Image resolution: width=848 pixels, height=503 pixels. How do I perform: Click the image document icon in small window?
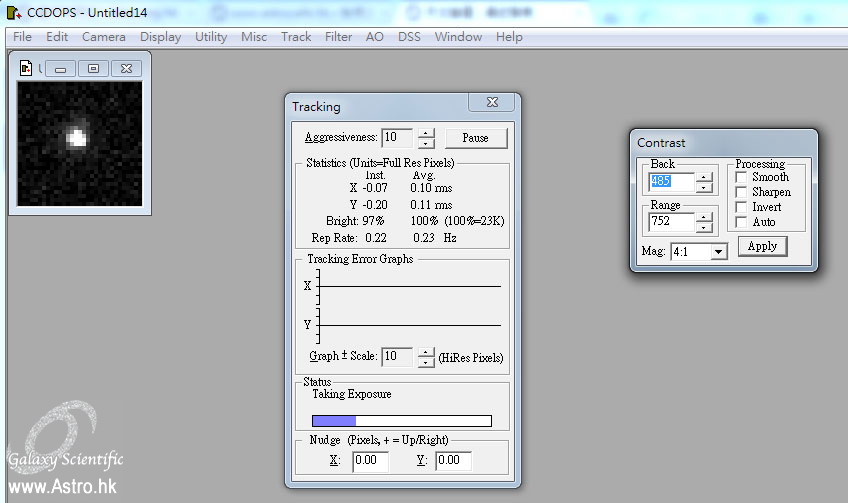(x=26, y=68)
